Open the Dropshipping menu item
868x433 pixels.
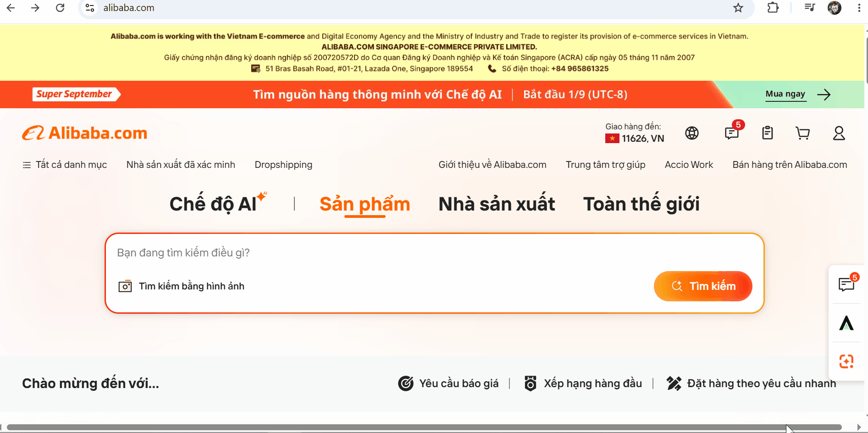pyautogui.click(x=283, y=165)
